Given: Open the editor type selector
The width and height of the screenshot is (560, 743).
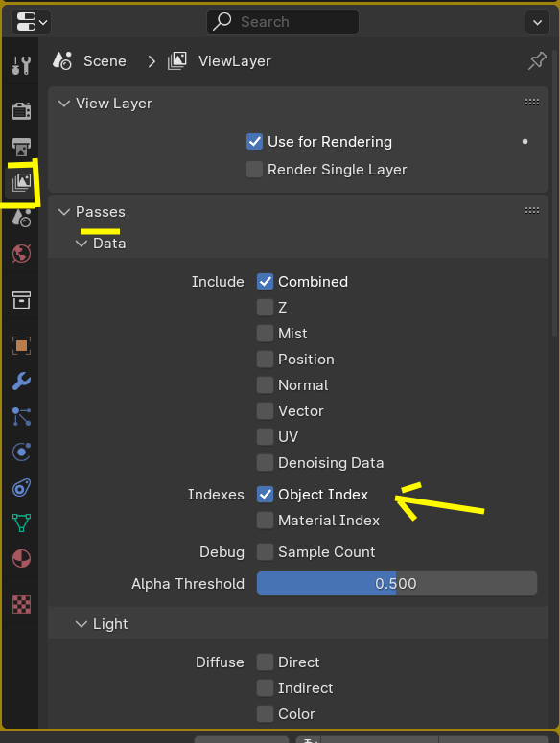Looking at the screenshot, I should (32, 22).
